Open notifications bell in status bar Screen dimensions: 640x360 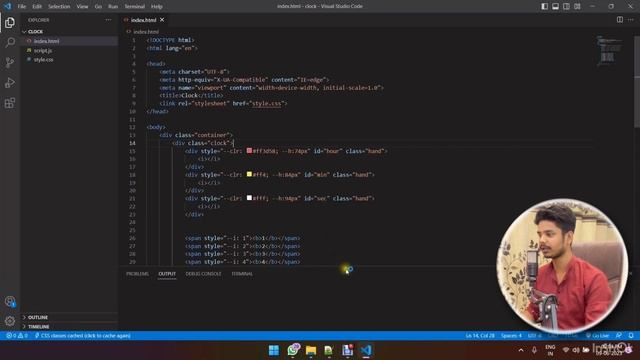631,336
